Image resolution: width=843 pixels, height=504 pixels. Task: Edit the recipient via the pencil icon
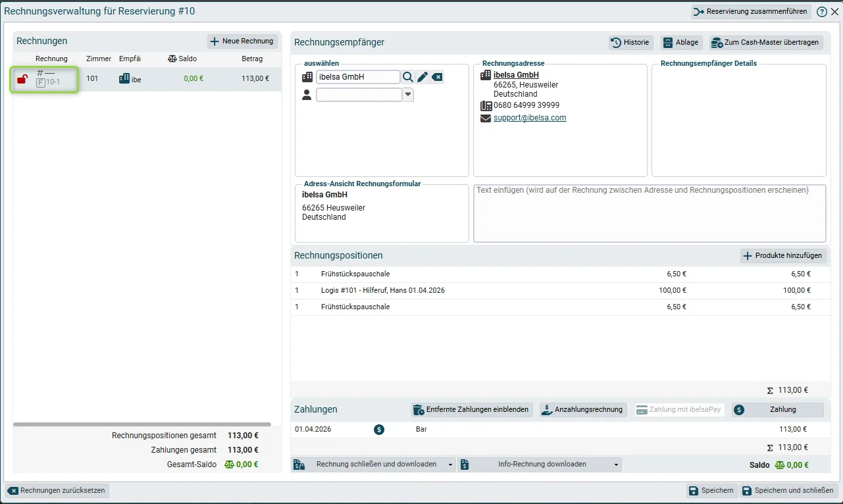point(422,77)
